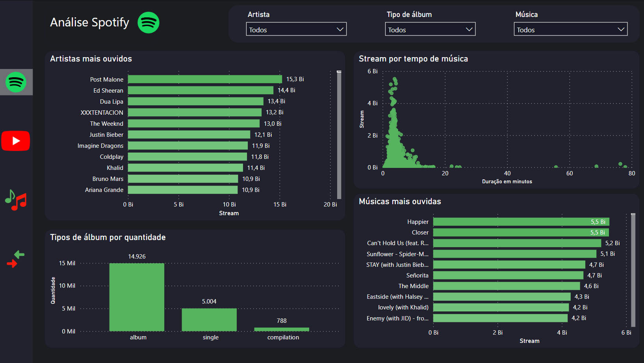644x363 pixels.
Task: Select the Justin Bieber bar
Action: pos(189,134)
